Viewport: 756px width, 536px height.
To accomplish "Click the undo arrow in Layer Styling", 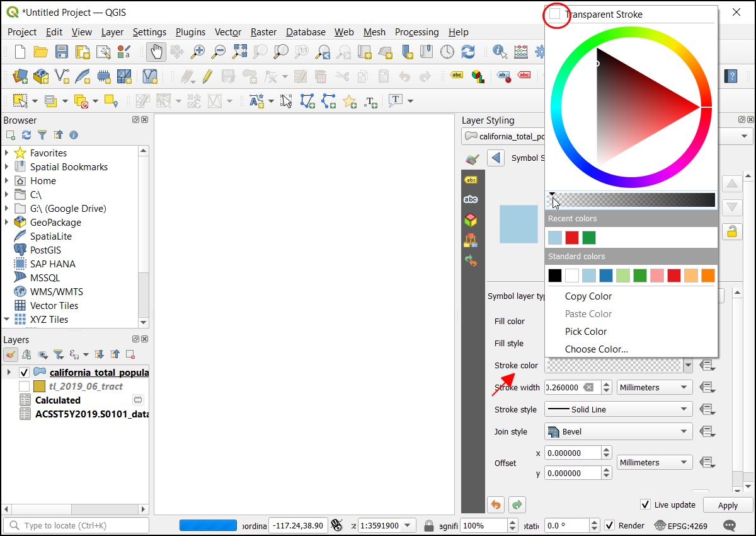I will click(496, 504).
